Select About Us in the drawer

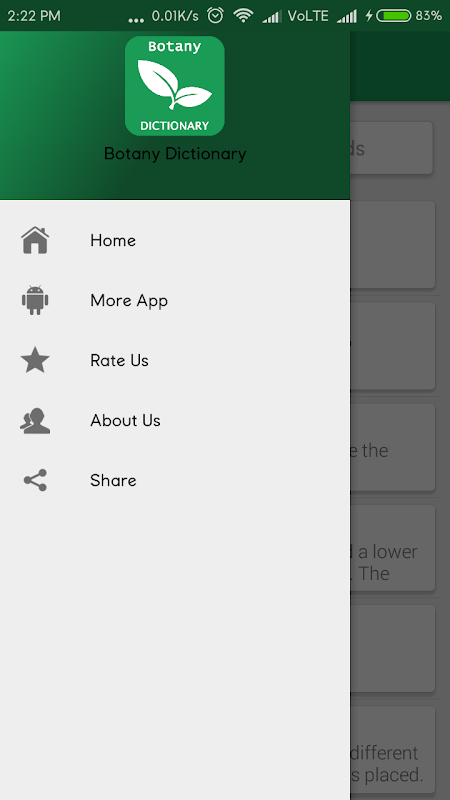tap(175, 420)
